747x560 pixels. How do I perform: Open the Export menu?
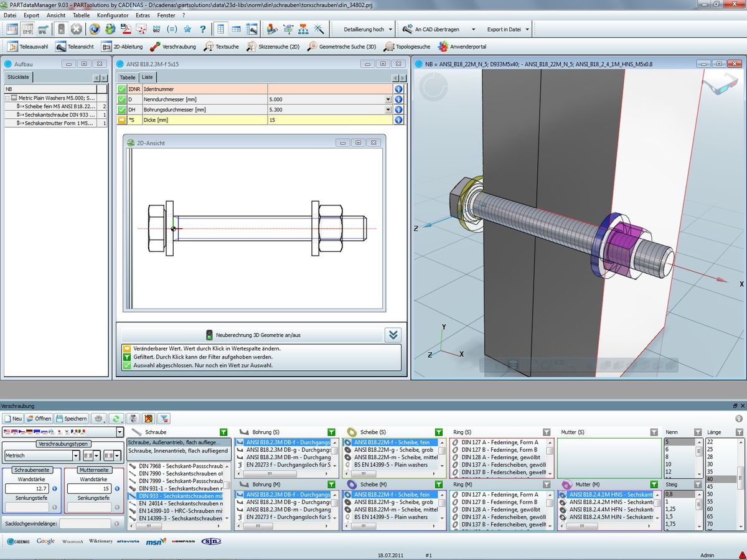coord(31,15)
